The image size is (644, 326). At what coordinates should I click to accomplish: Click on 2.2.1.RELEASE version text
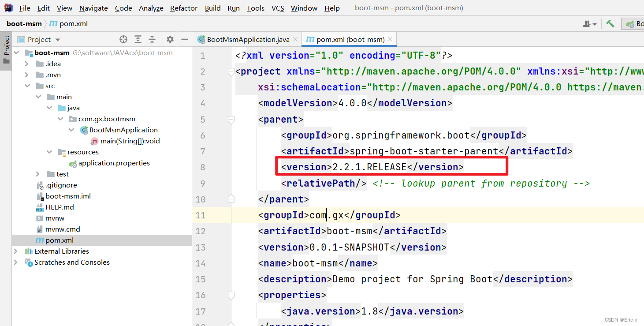click(369, 167)
